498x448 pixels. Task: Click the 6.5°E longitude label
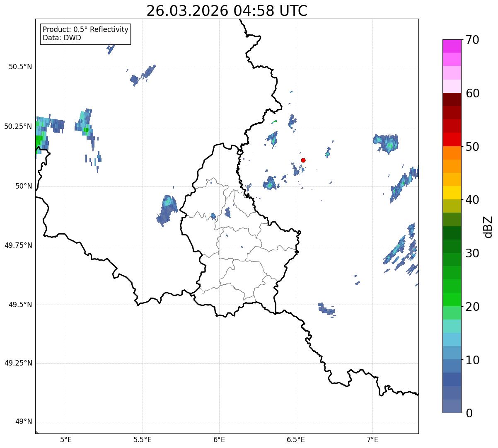[x=296, y=440]
